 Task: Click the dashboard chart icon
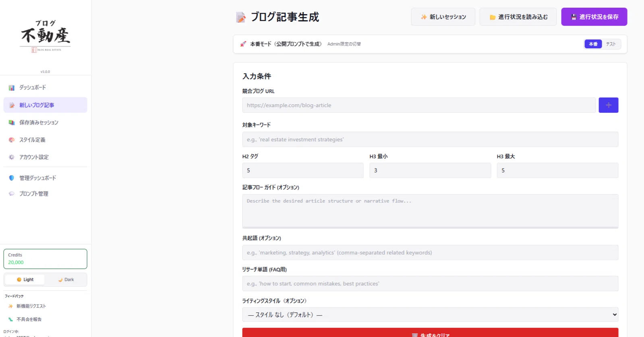12,88
